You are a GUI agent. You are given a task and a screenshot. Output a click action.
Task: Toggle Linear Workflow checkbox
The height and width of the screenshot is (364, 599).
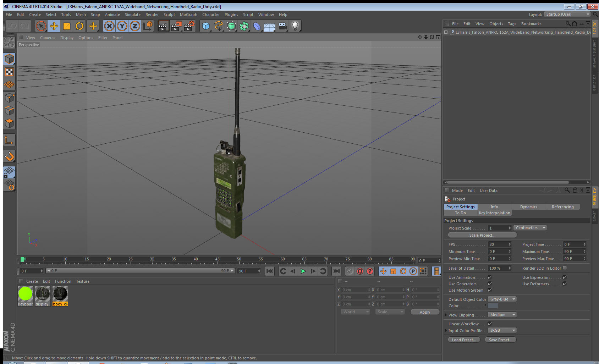(x=490, y=324)
